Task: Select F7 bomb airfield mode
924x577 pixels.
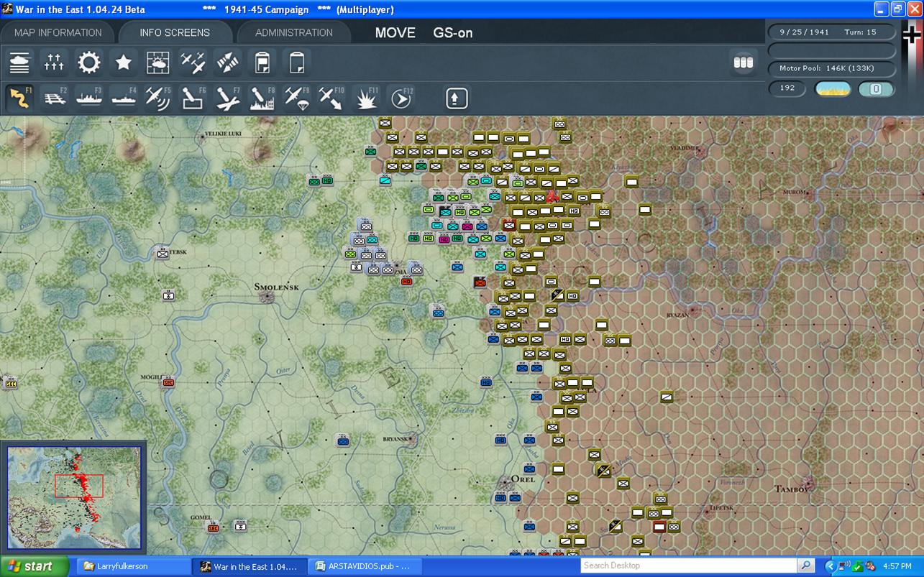Action: click(228, 98)
